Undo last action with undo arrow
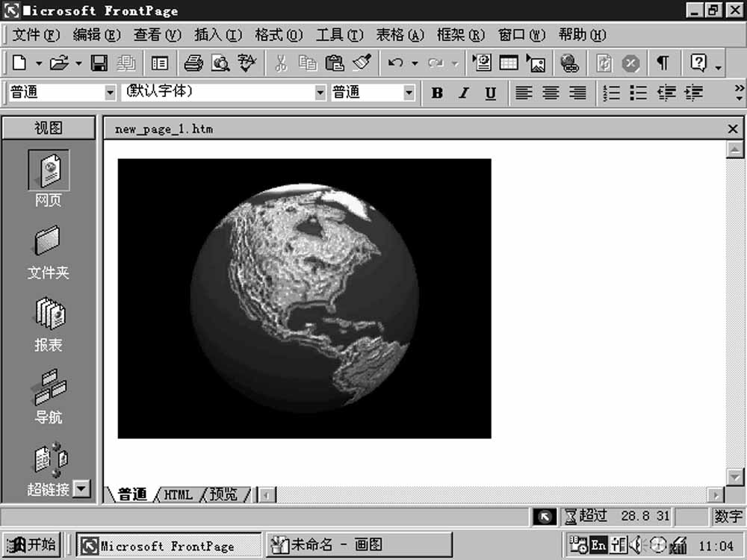747x560 pixels. 395,63
